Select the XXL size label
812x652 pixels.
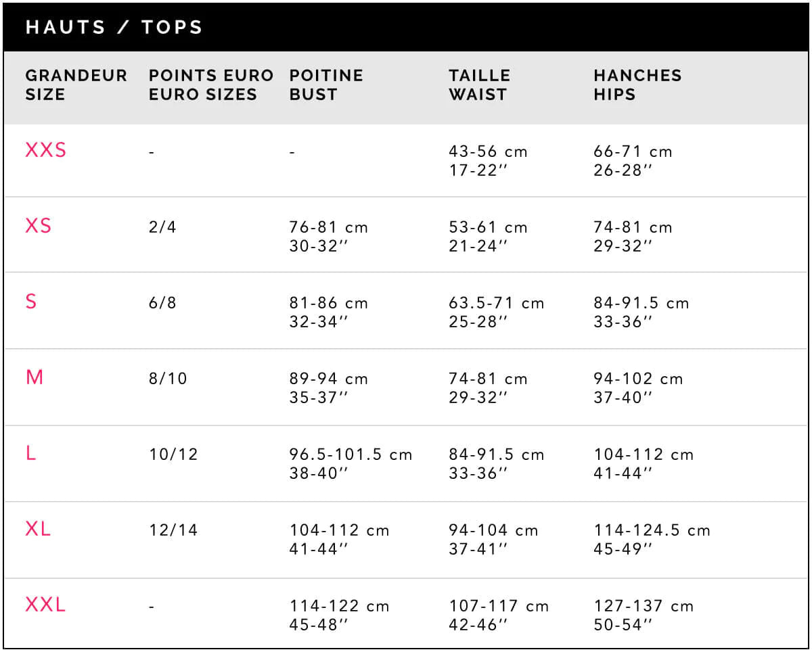45,605
